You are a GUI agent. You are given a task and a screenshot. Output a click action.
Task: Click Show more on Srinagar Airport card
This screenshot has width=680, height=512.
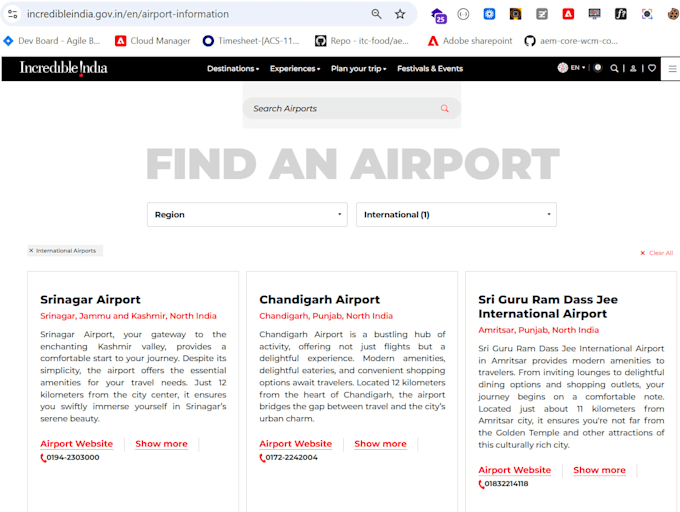(161, 444)
